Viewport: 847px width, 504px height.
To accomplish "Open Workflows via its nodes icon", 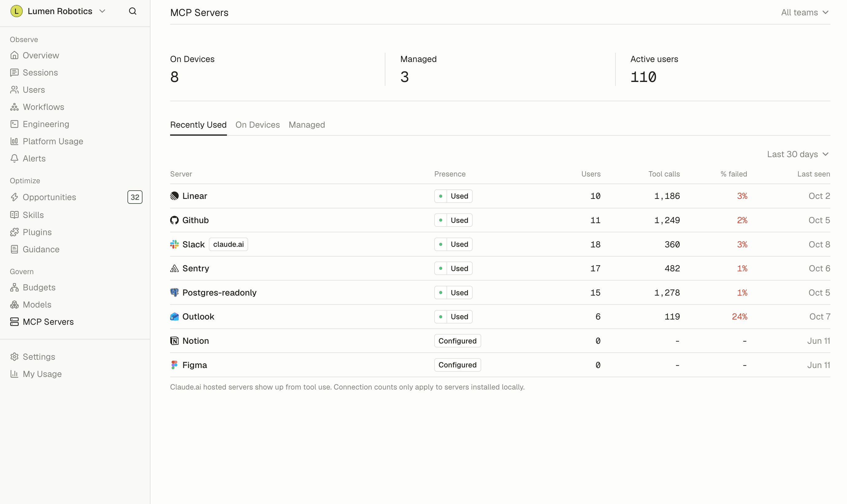I will tap(14, 107).
